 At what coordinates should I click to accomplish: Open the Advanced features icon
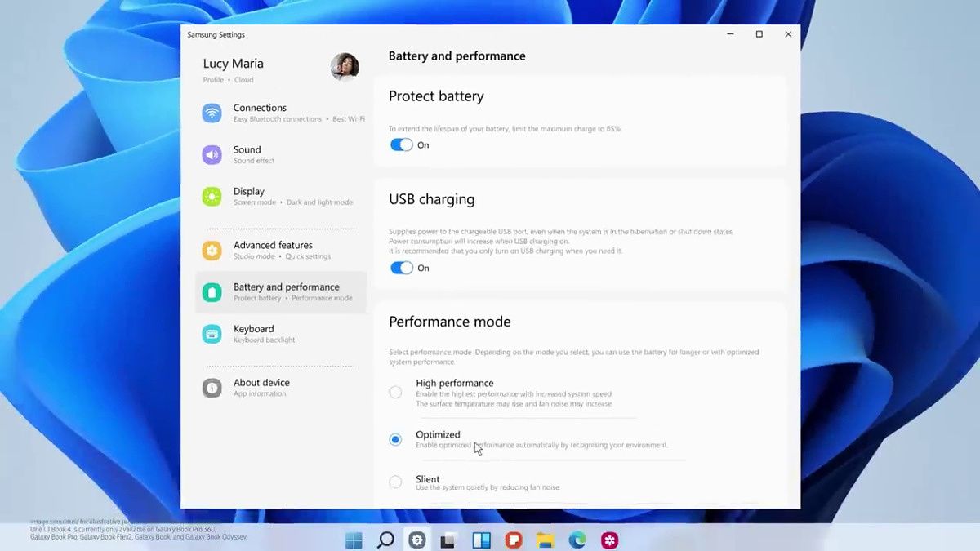tap(212, 250)
